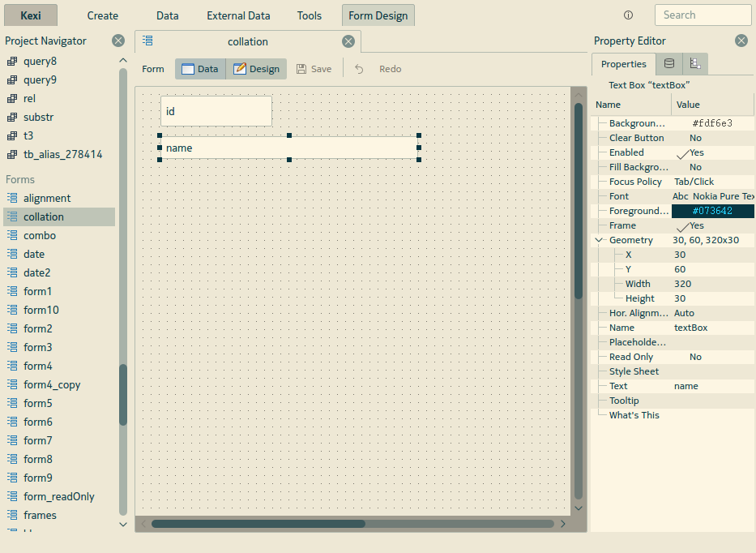Click the tb_alias_278414 table icon
The width and height of the screenshot is (756, 553).
tap(12, 154)
